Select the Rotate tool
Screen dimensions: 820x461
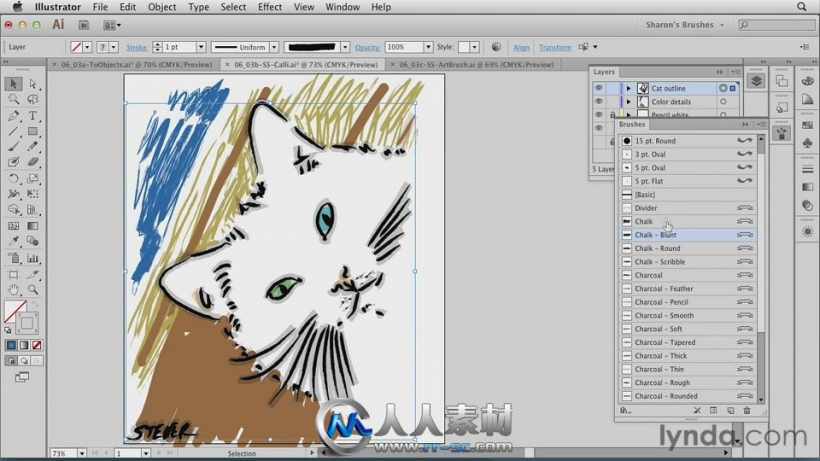point(14,179)
